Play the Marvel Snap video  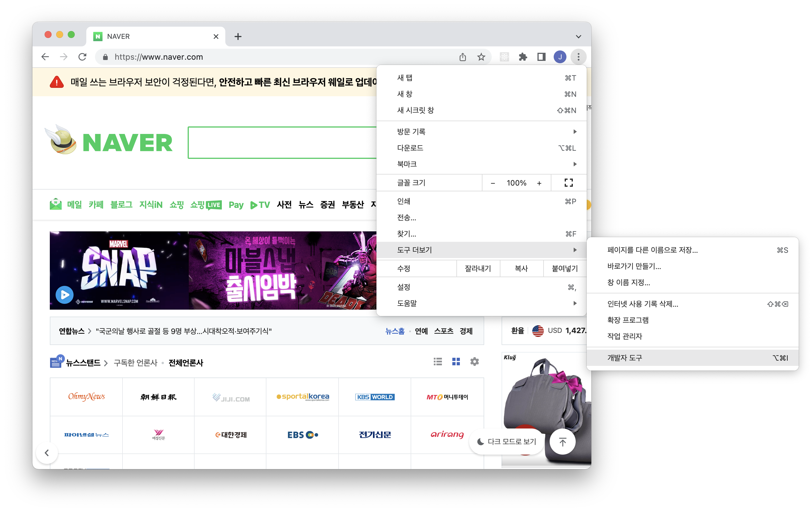point(64,295)
